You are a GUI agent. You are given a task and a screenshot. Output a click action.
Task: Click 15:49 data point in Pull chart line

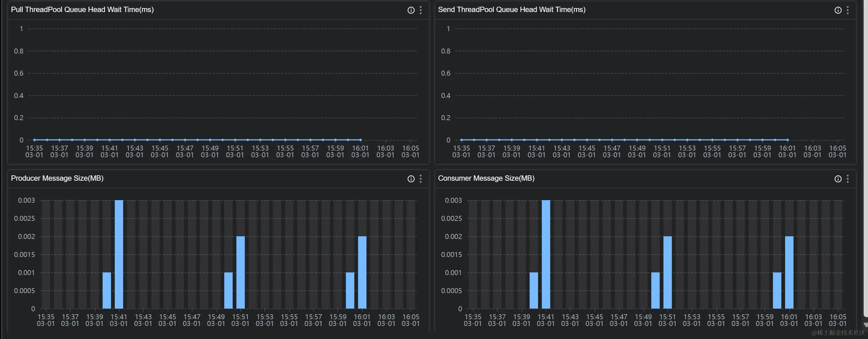(x=210, y=140)
